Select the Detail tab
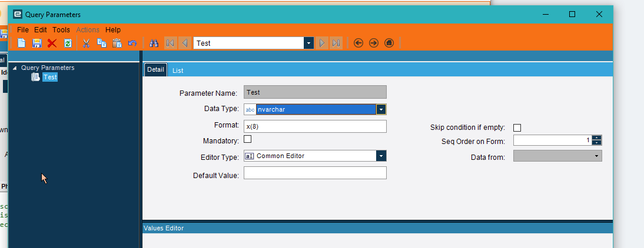 click(155, 70)
